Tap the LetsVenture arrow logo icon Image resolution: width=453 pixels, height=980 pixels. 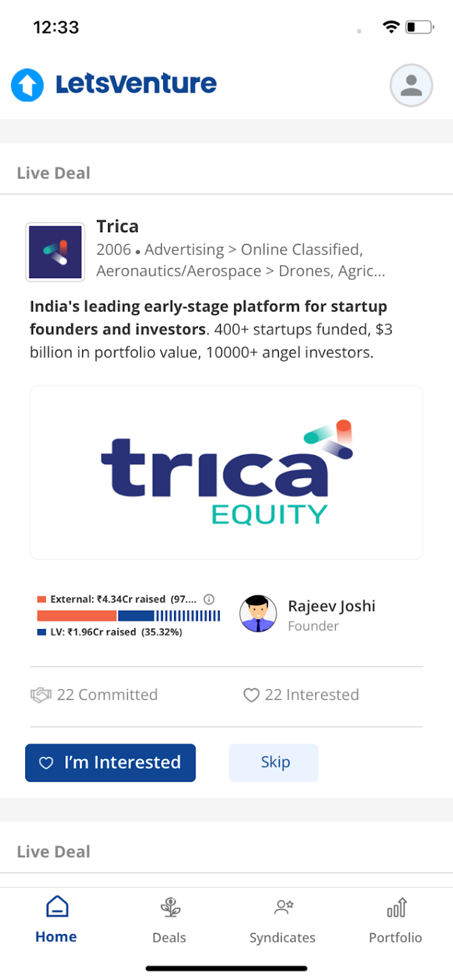pos(27,85)
